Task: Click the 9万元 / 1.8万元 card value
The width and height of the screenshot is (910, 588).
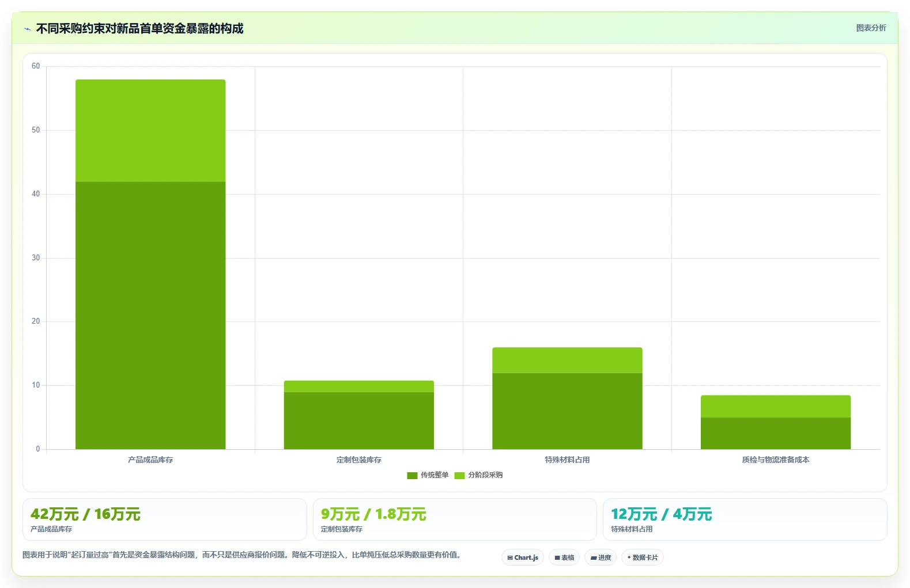Action: coord(373,514)
